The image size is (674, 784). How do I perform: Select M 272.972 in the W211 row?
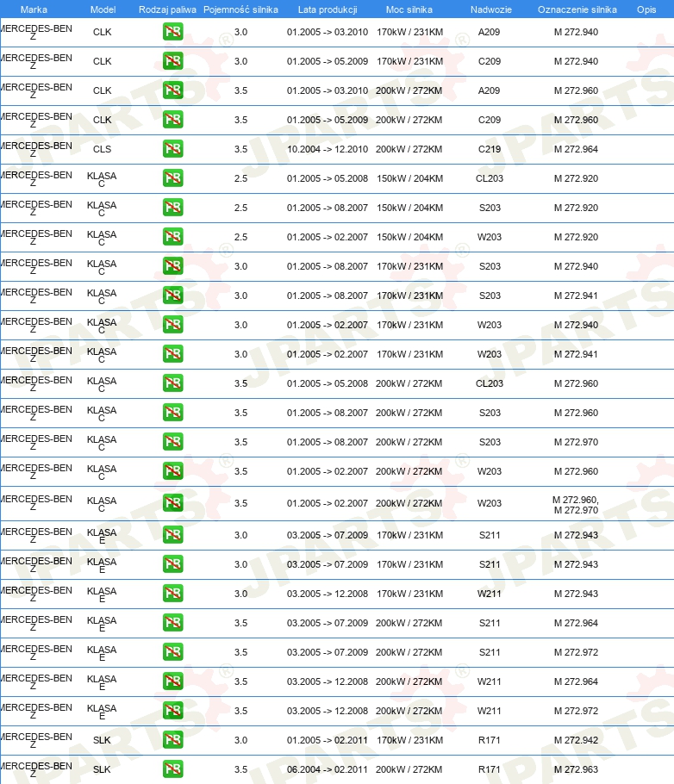[576, 711]
